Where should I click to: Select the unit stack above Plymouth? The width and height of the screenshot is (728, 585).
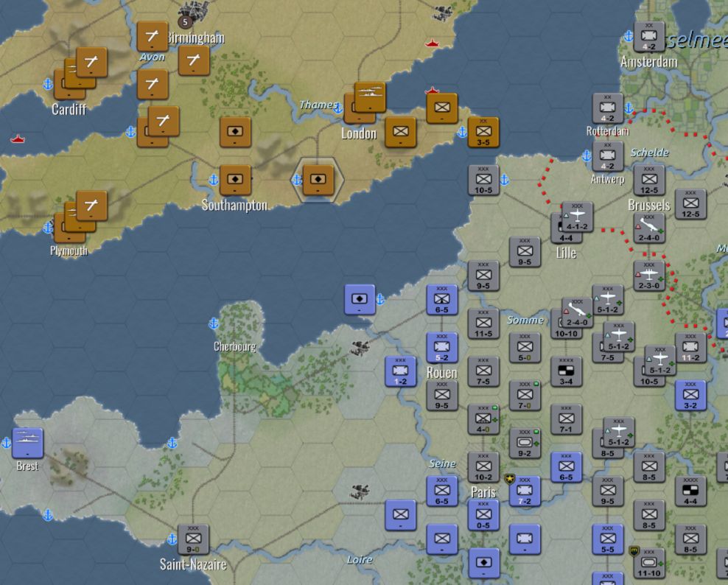[81, 217]
